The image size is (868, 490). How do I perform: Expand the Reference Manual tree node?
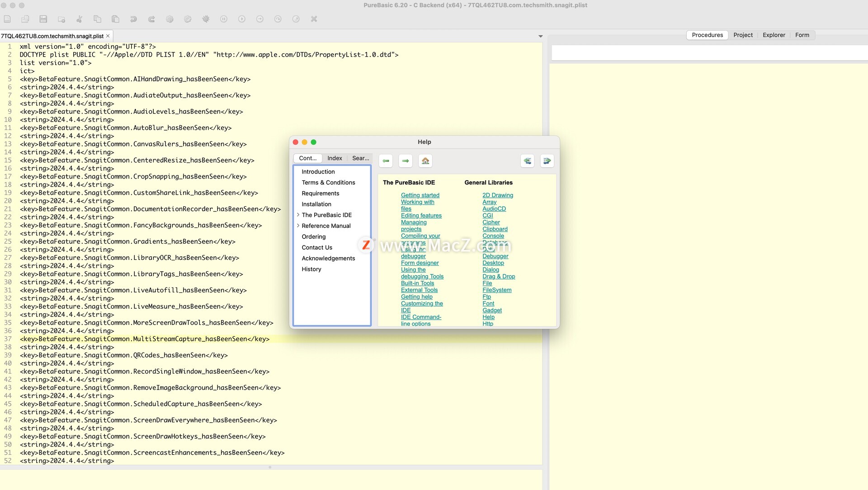[298, 226]
